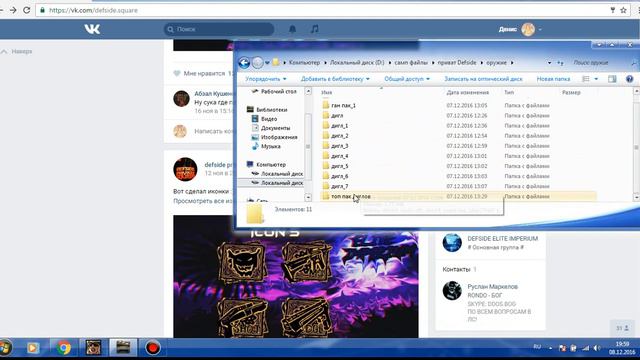Open Explorer recent locations dropdown arrow

point(267,63)
